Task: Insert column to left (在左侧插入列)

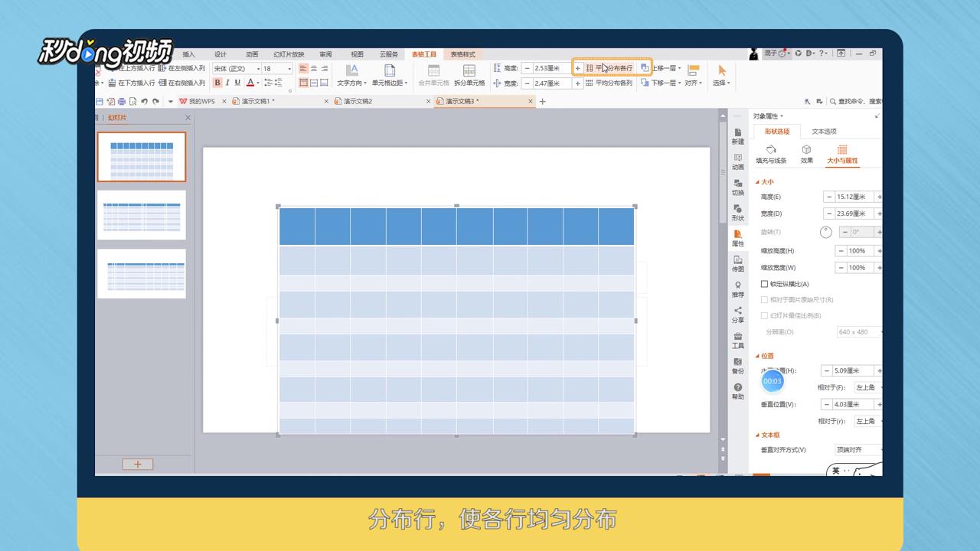Action: coord(181,68)
